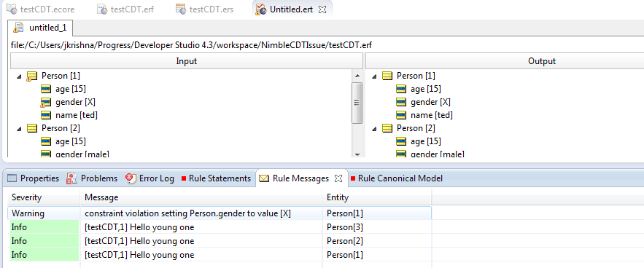Click Input panel scrollbar up arrow
This screenshot has height=268, width=644.
(357, 76)
